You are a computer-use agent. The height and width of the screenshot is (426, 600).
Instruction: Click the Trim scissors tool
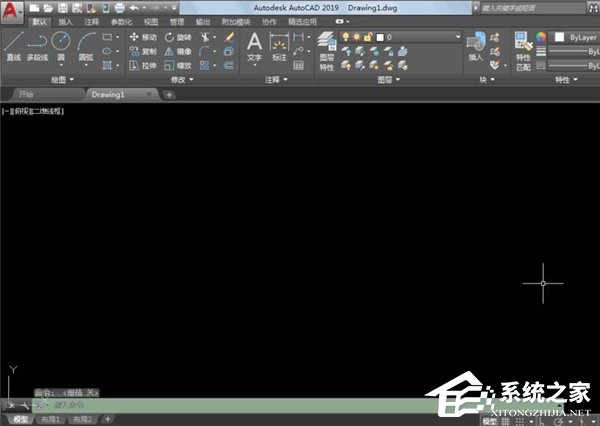[x=205, y=37]
